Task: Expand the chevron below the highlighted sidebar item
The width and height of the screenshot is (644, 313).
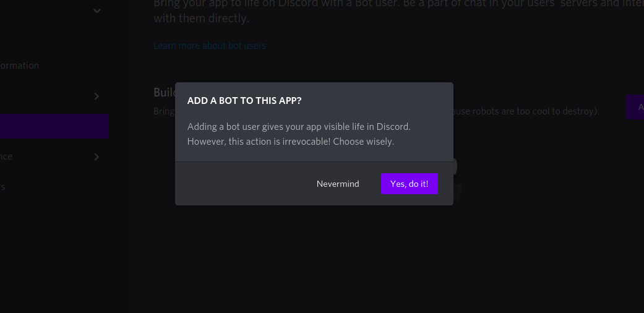Action: coord(97,156)
